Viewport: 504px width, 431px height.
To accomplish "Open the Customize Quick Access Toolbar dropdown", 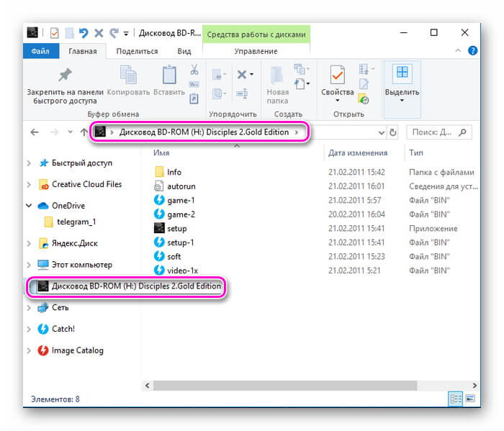I will [126, 33].
